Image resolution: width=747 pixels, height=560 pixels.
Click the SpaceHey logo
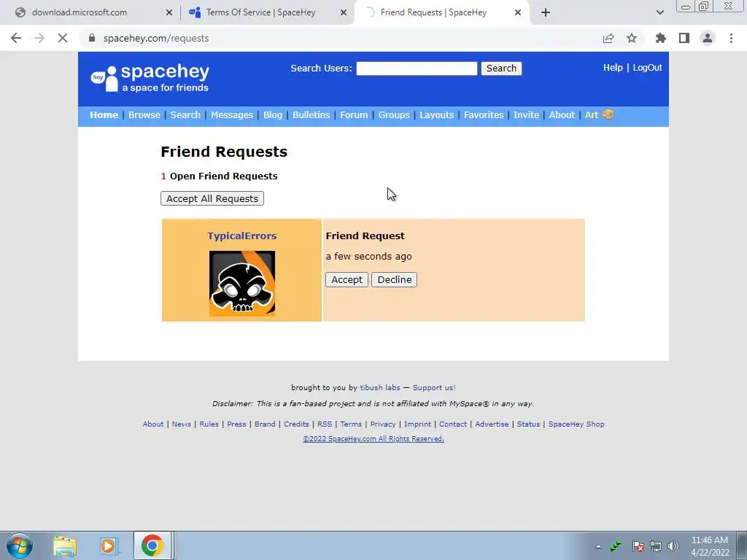point(150,78)
